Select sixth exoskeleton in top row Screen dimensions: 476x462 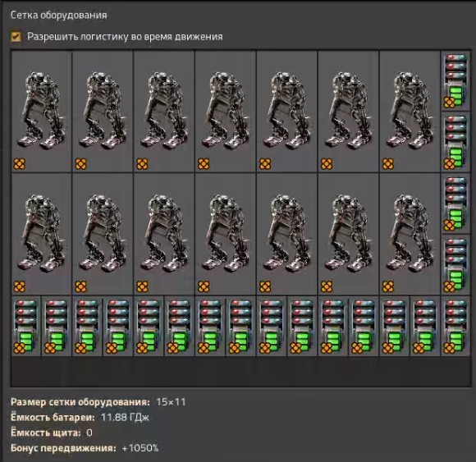pos(348,112)
